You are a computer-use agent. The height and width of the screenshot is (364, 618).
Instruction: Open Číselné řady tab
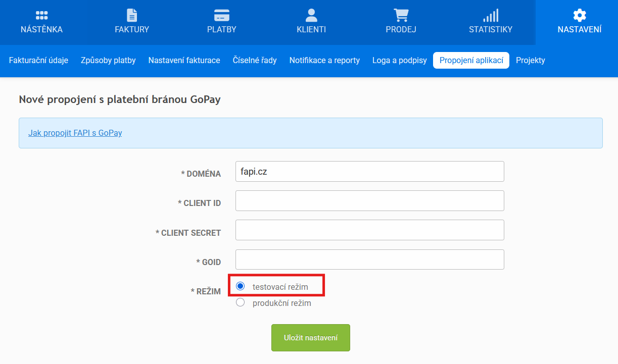pos(255,60)
